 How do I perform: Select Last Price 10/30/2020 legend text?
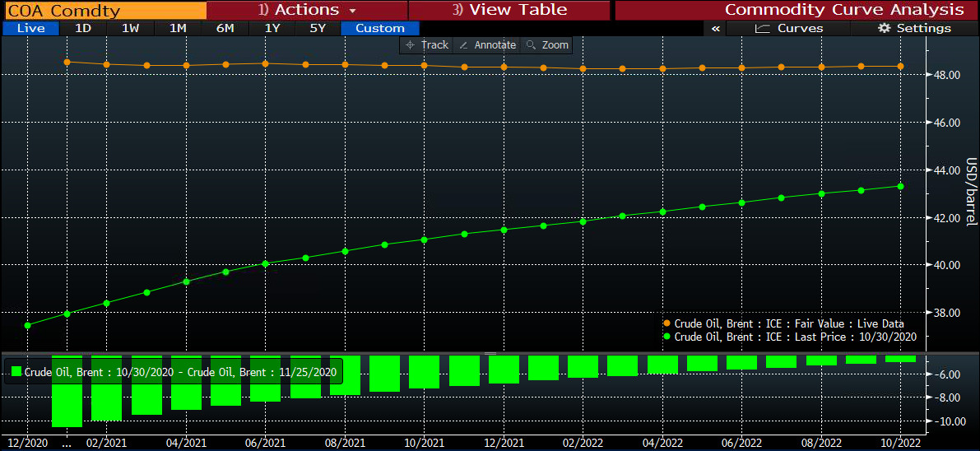coord(795,337)
